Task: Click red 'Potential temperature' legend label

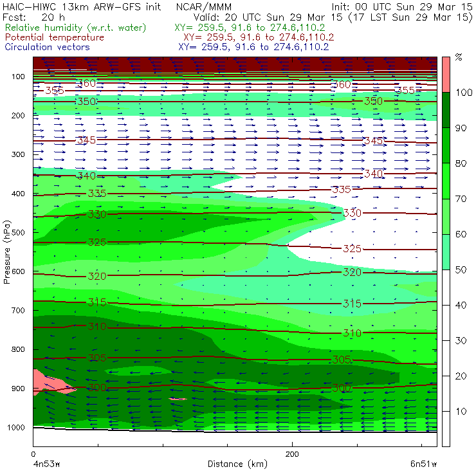Action: pyautogui.click(x=54, y=37)
